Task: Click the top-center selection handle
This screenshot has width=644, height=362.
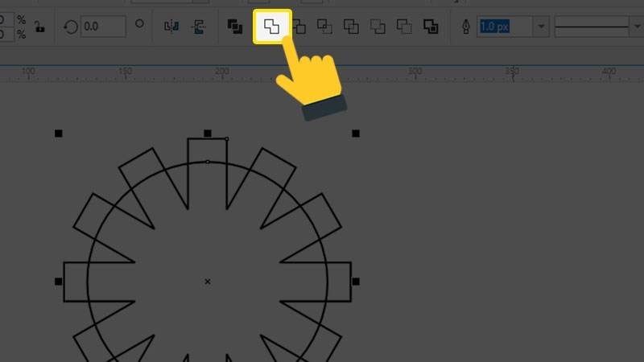Action: (208, 134)
